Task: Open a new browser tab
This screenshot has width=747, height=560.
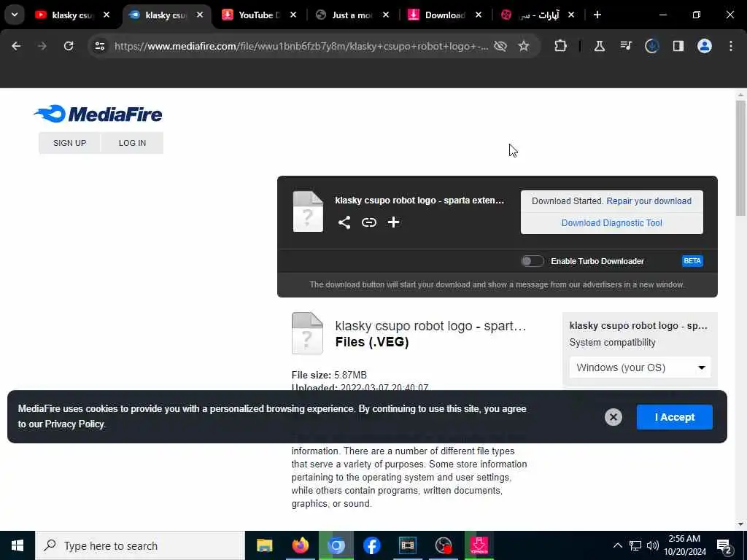Action: [x=597, y=15]
